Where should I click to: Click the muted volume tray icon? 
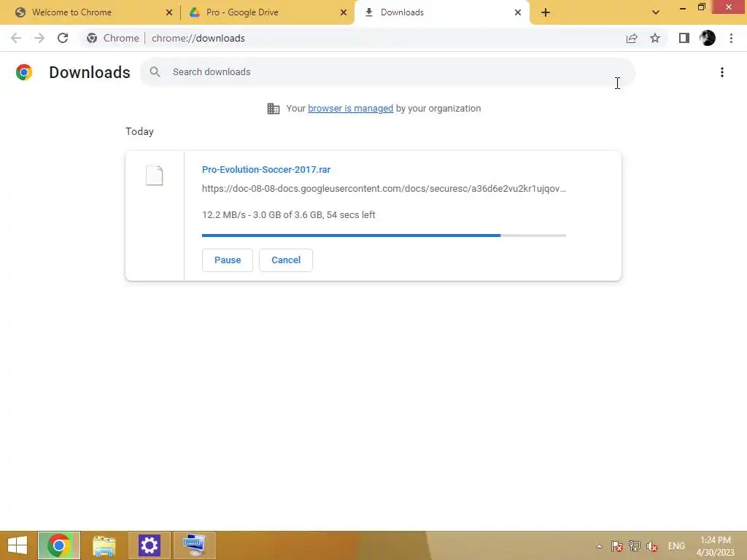click(652, 546)
